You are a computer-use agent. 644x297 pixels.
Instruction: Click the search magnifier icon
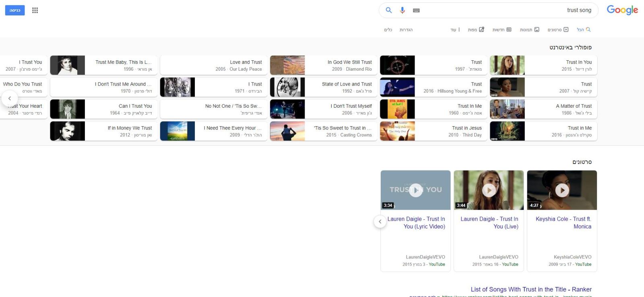pos(389,10)
